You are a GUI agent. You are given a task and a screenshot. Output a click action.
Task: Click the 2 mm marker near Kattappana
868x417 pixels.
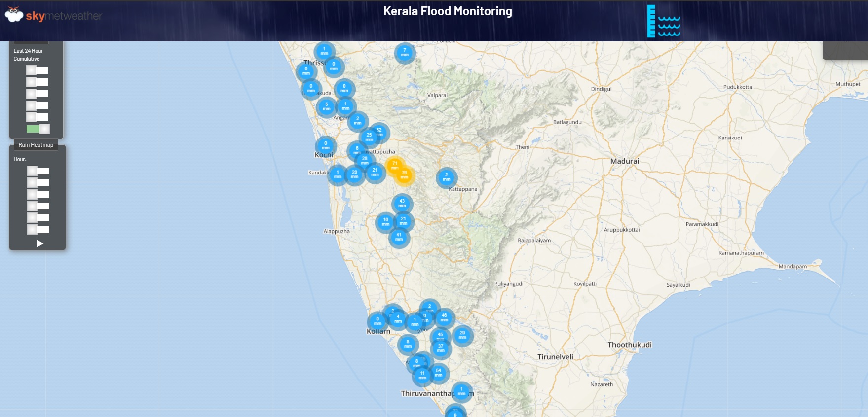pyautogui.click(x=446, y=177)
